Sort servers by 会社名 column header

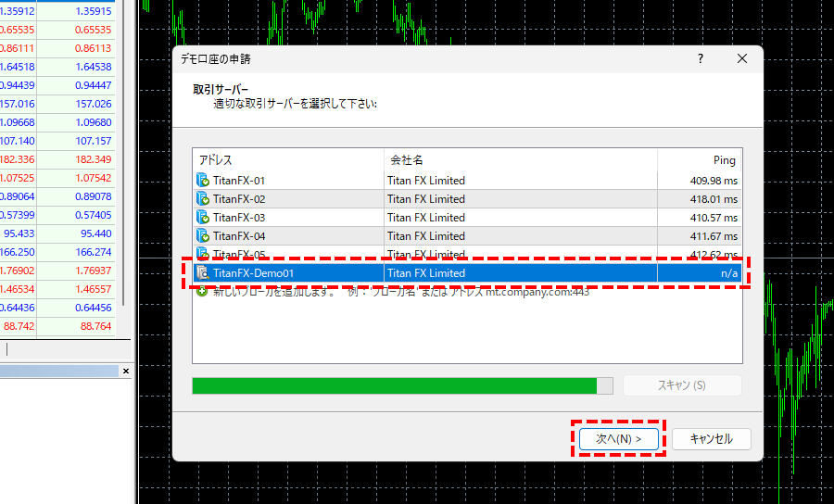coord(521,160)
